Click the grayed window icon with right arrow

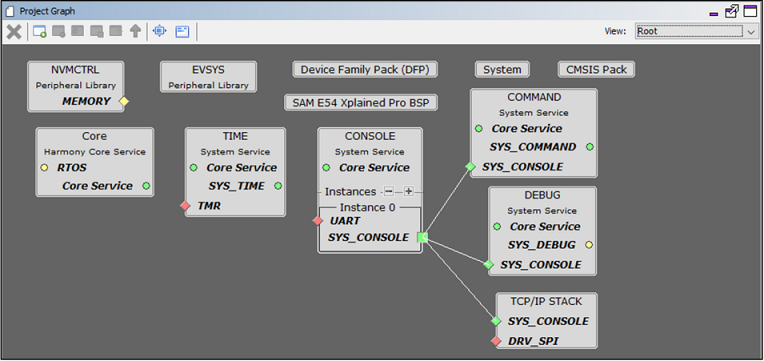pos(77,31)
